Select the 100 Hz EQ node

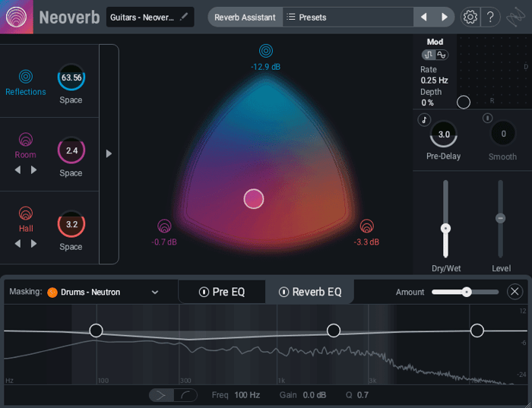[x=96, y=331]
